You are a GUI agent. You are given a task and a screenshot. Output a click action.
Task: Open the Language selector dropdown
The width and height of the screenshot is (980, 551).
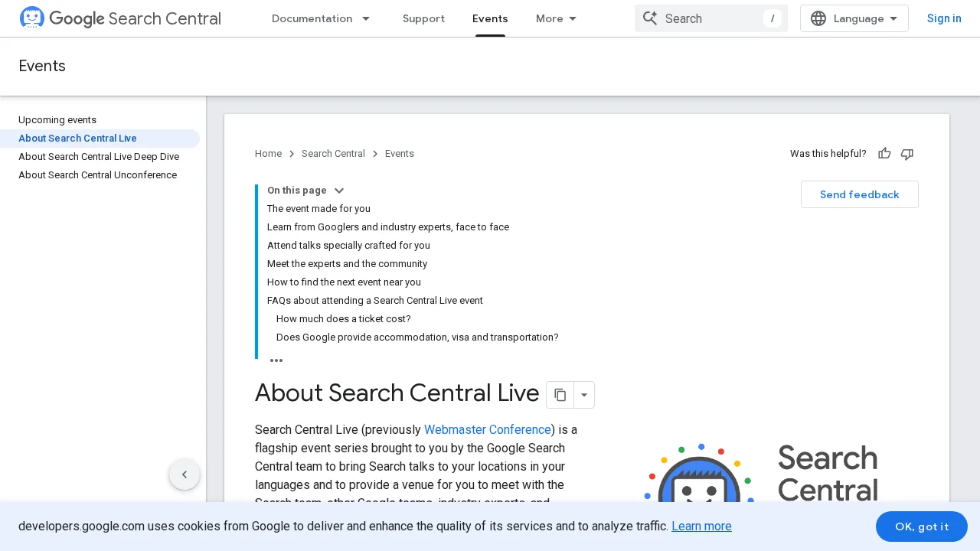[854, 18]
